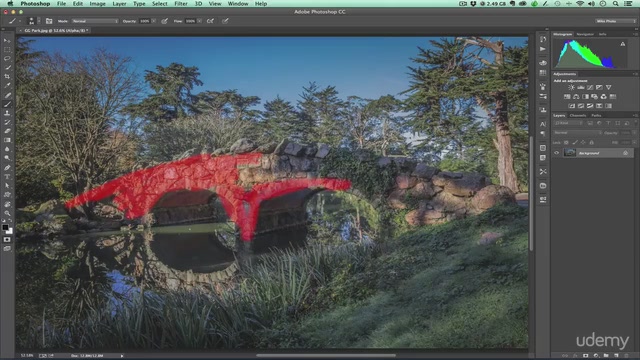Screen dimensions: 640x360
Task: Click the foreground color swatch
Action: click(x=5, y=227)
